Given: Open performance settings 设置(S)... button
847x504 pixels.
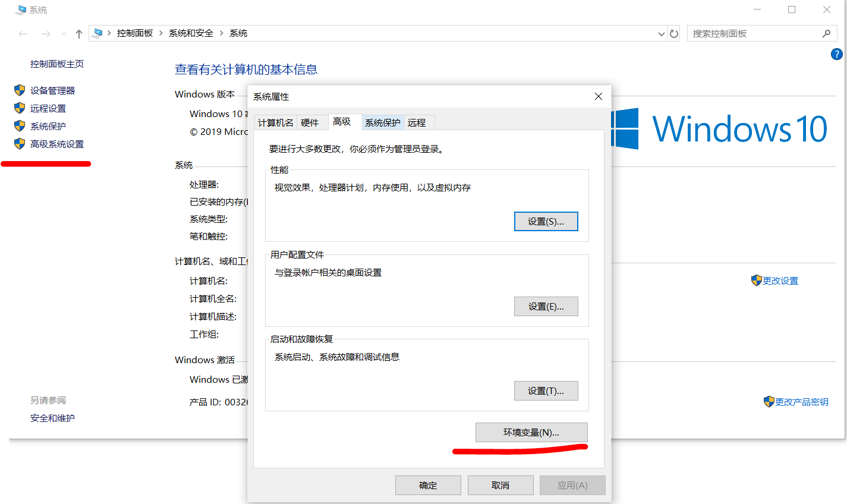Looking at the screenshot, I should pyautogui.click(x=546, y=221).
